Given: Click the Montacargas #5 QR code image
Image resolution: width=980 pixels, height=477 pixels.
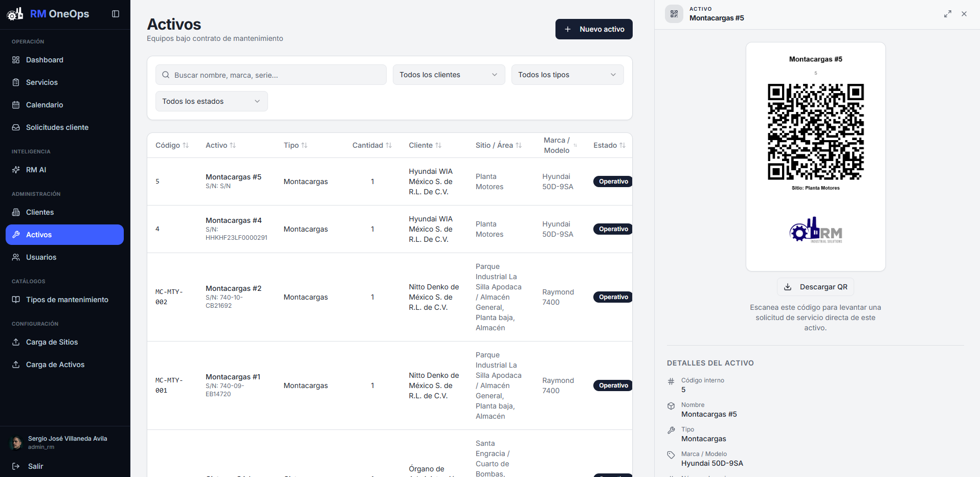Looking at the screenshot, I should 816,132.
